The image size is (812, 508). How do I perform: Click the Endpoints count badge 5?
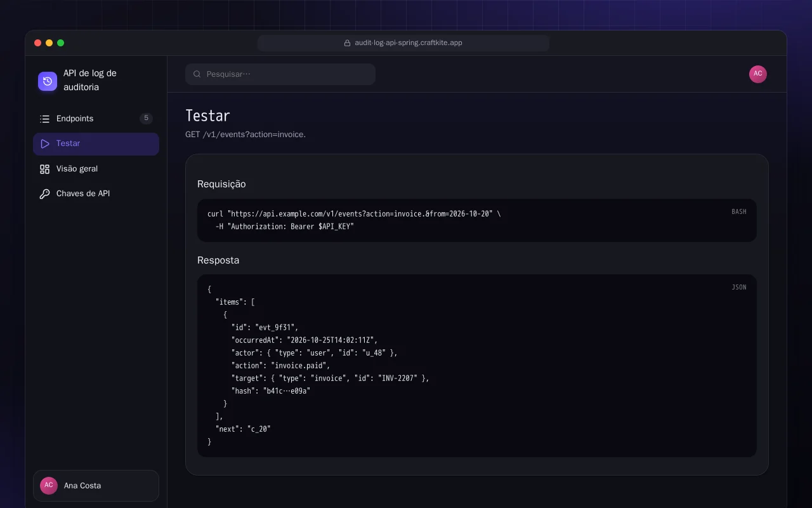(x=146, y=119)
